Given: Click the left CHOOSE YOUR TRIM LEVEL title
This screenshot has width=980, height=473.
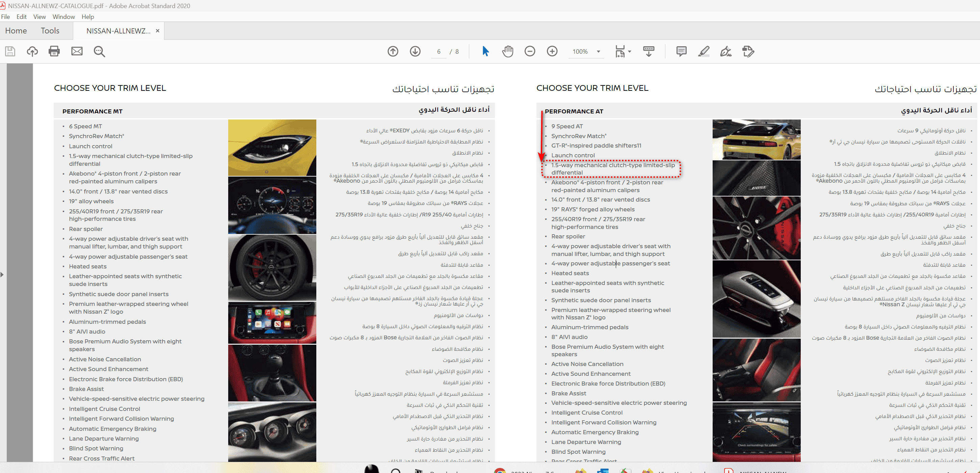Looking at the screenshot, I should [x=110, y=88].
